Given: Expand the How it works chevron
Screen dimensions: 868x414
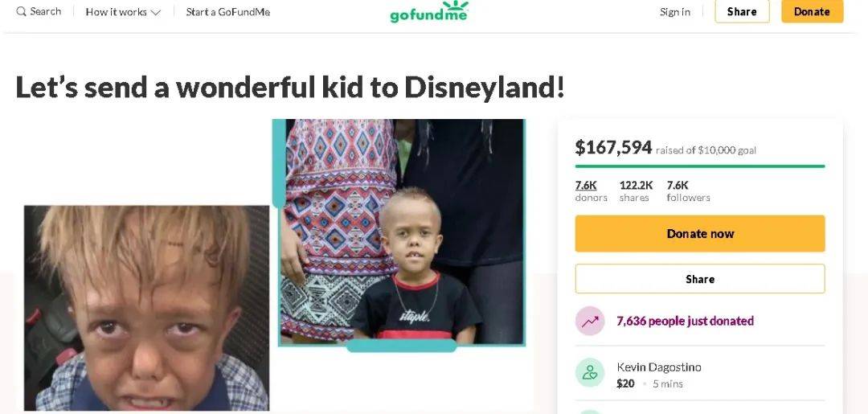Looking at the screenshot, I should [x=156, y=12].
